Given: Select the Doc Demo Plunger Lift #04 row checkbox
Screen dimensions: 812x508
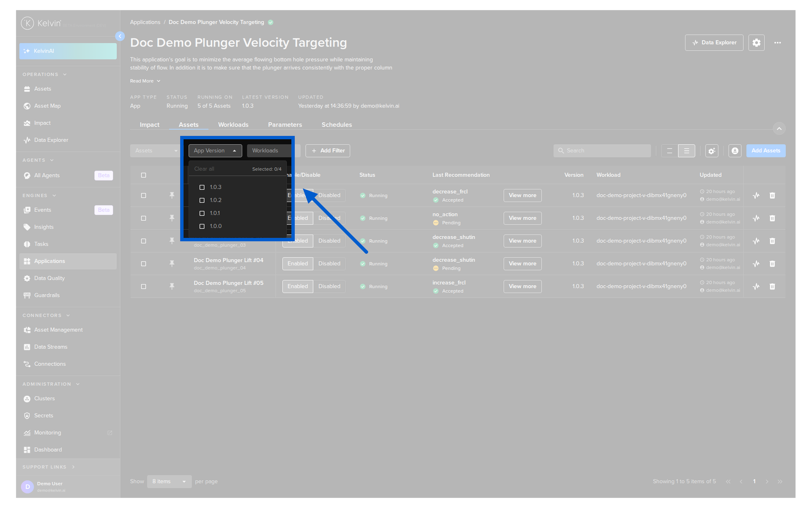Looking at the screenshot, I should point(143,264).
